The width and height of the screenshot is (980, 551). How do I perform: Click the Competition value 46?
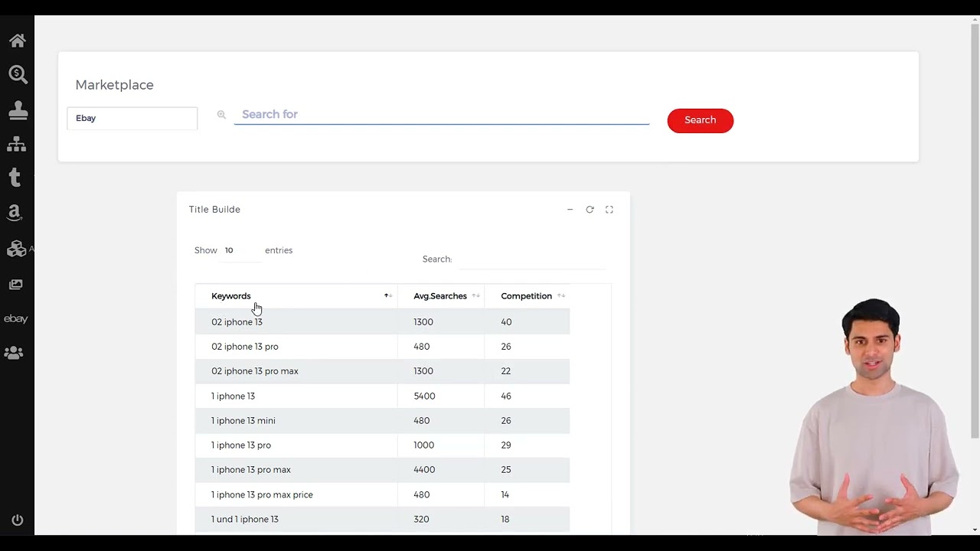pos(506,396)
